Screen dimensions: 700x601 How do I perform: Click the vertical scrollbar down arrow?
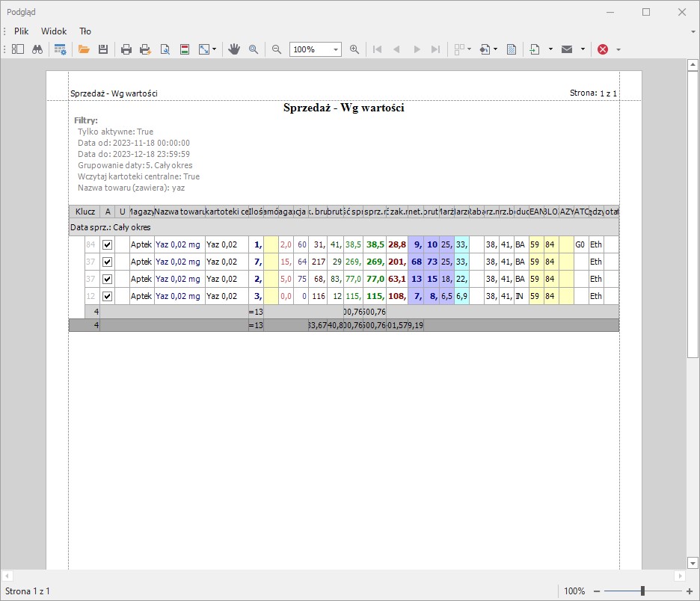pyautogui.click(x=693, y=562)
